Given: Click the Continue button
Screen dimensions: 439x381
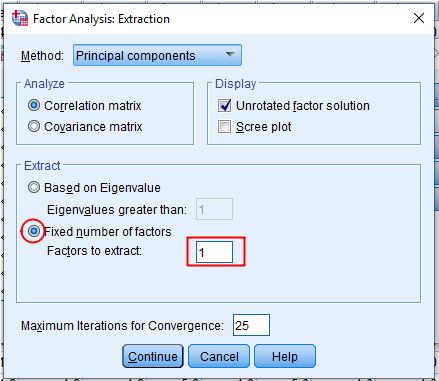Looking at the screenshot, I should pyautogui.click(x=153, y=356).
